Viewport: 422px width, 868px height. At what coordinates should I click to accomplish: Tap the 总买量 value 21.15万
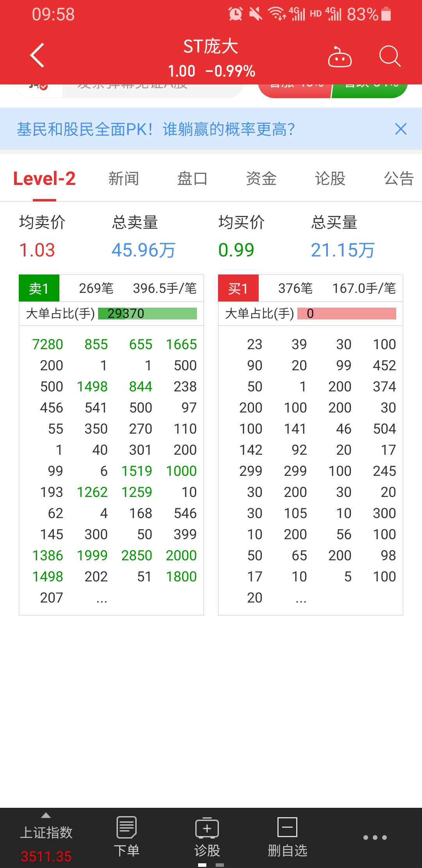[343, 250]
